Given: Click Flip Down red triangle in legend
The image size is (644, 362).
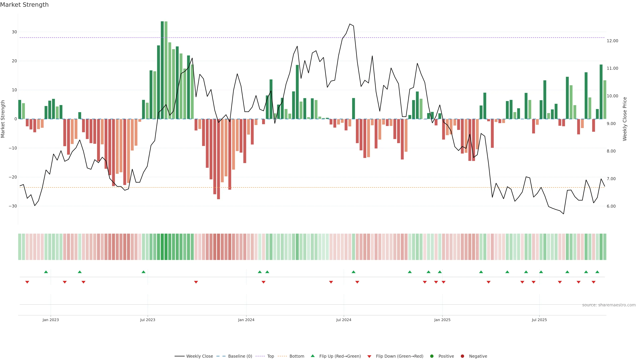Looking at the screenshot, I should click(x=369, y=356).
